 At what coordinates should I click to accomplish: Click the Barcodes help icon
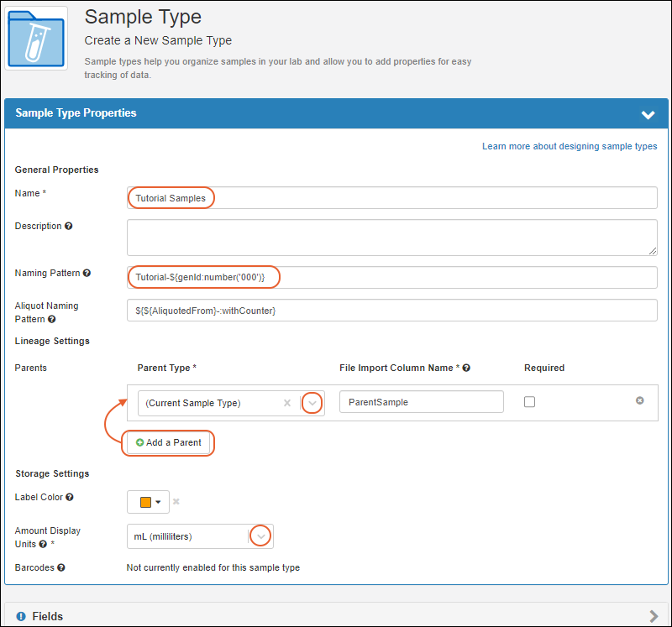click(x=61, y=567)
